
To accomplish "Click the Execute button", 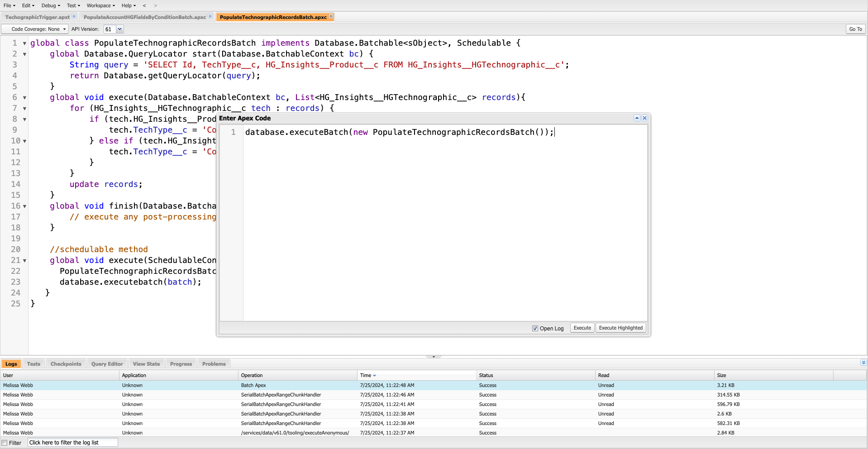I will click(x=582, y=328).
